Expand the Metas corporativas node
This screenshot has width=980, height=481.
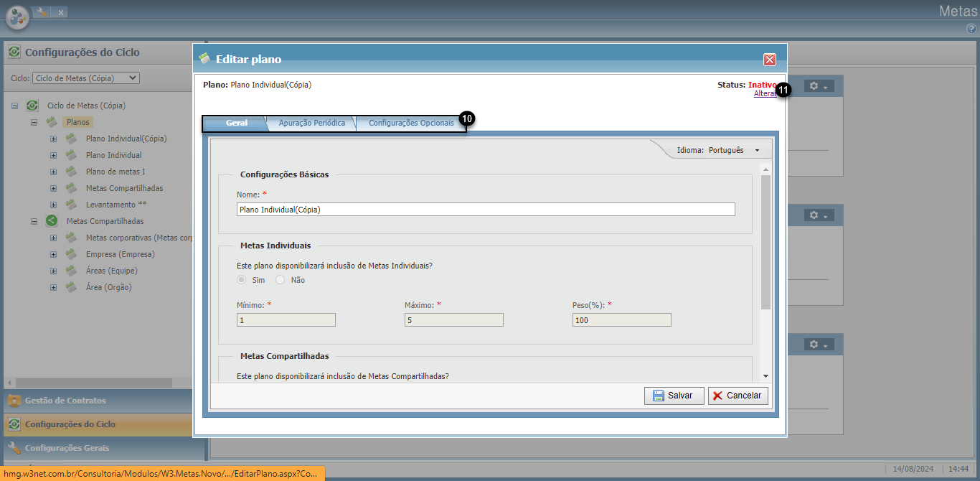click(x=53, y=238)
